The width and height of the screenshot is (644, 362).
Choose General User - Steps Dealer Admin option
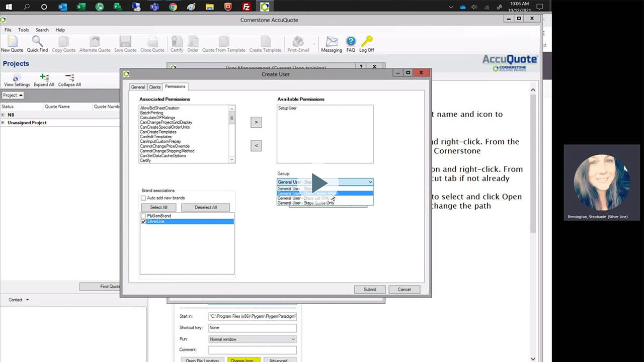pyautogui.click(x=325, y=193)
